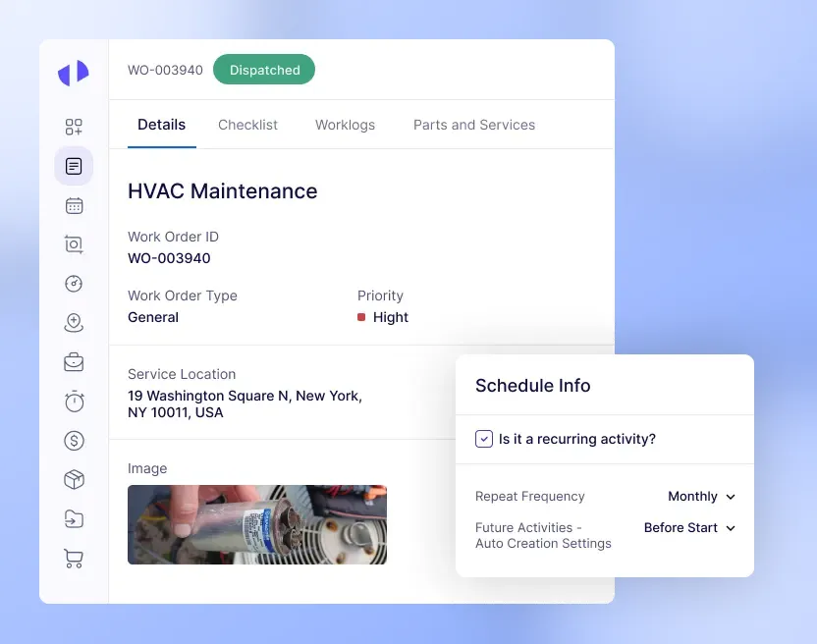Uncheck the recurring activity checkbox
817x644 pixels.
484,439
